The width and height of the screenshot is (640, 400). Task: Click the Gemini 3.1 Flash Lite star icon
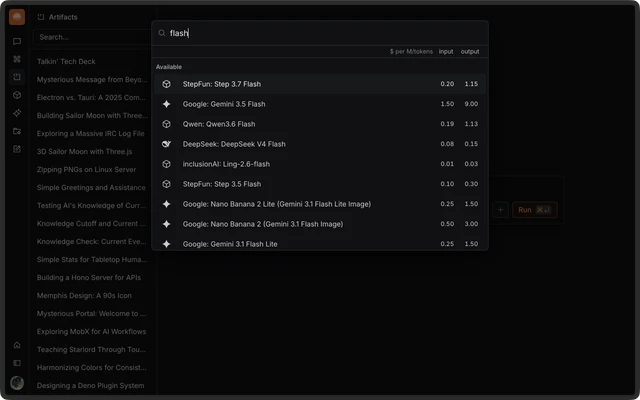point(167,244)
